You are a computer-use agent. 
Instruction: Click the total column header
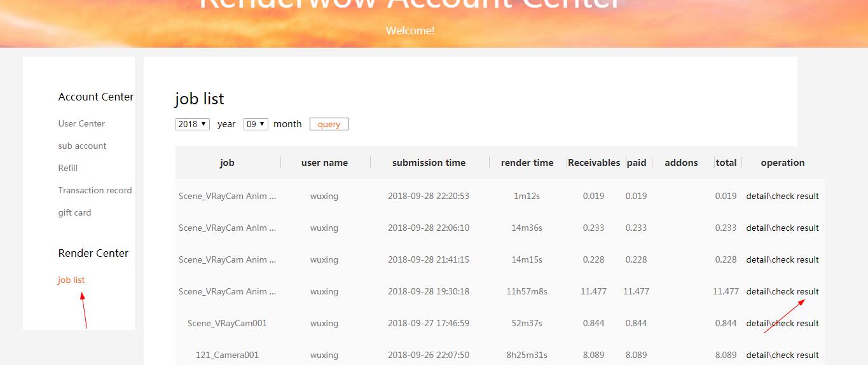point(726,163)
